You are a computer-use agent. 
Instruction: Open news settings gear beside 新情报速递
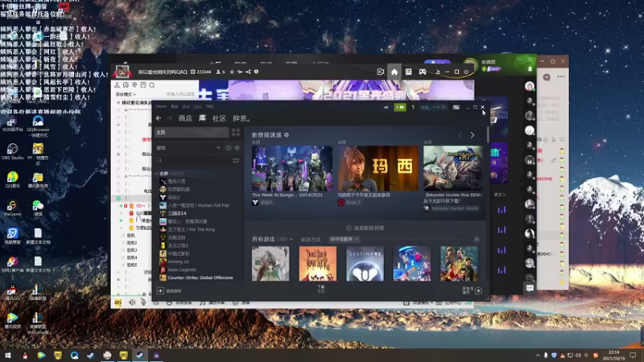click(x=287, y=134)
